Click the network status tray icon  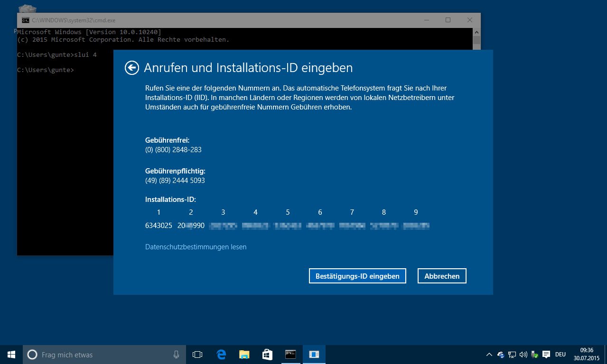pyautogui.click(x=512, y=355)
